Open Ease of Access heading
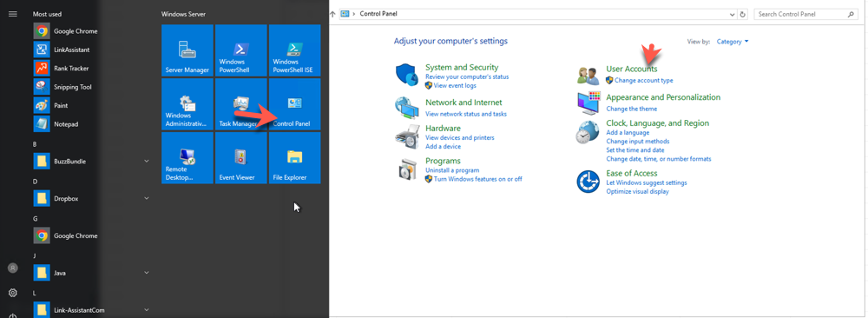This screenshot has width=868, height=318. click(x=632, y=174)
